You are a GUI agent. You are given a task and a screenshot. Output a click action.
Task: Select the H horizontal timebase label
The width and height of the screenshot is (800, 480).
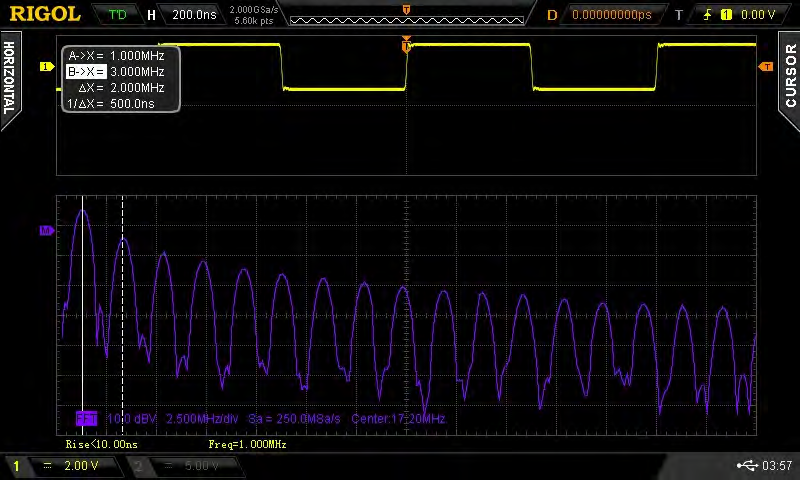(152, 15)
